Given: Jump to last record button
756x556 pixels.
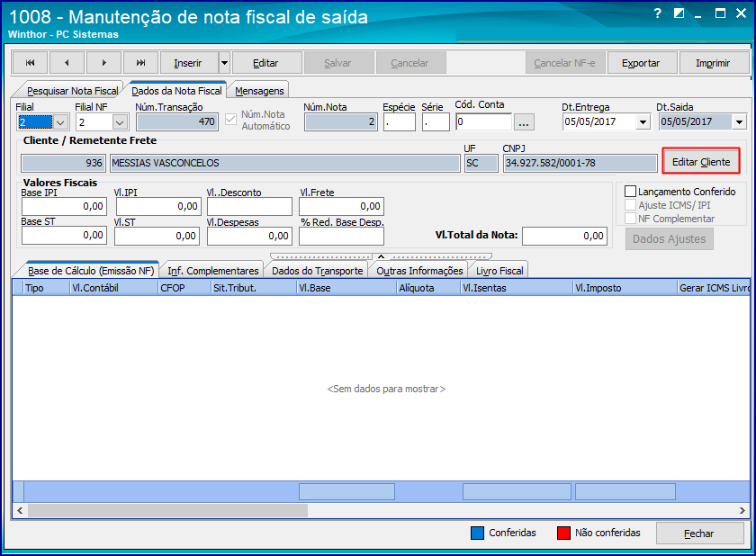Looking at the screenshot, I should tap(140, 63).
